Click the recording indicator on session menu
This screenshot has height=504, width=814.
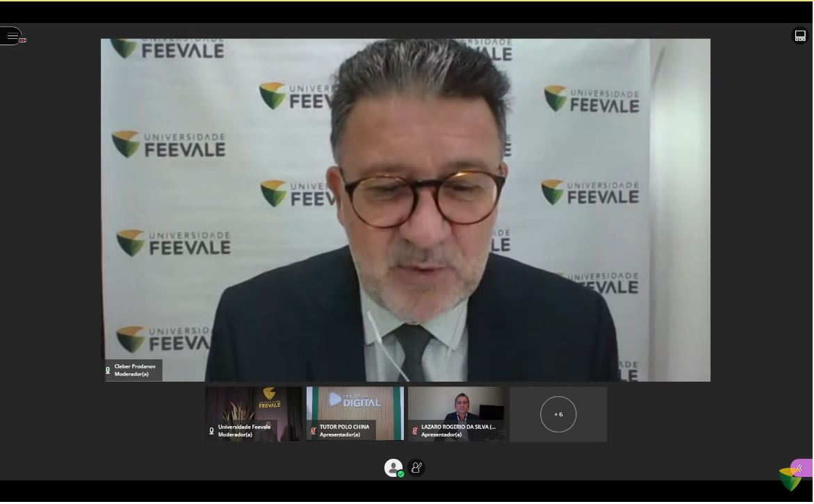(22, 40)
